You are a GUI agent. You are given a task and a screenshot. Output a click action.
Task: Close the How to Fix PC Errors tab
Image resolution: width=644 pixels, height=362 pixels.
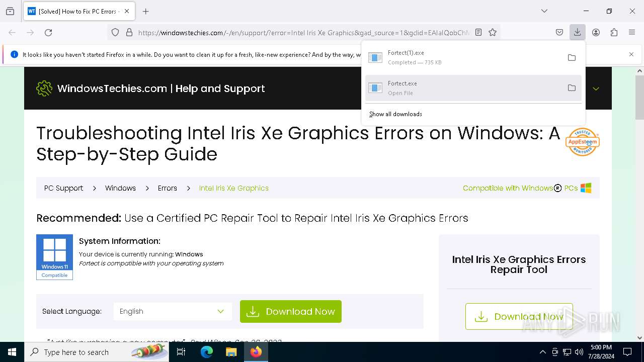(x=127, y=11)
